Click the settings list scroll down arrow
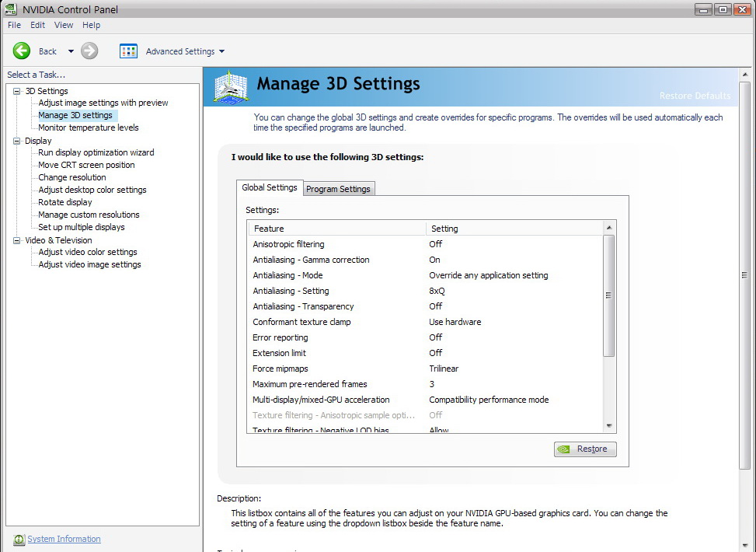 (609, 425)
